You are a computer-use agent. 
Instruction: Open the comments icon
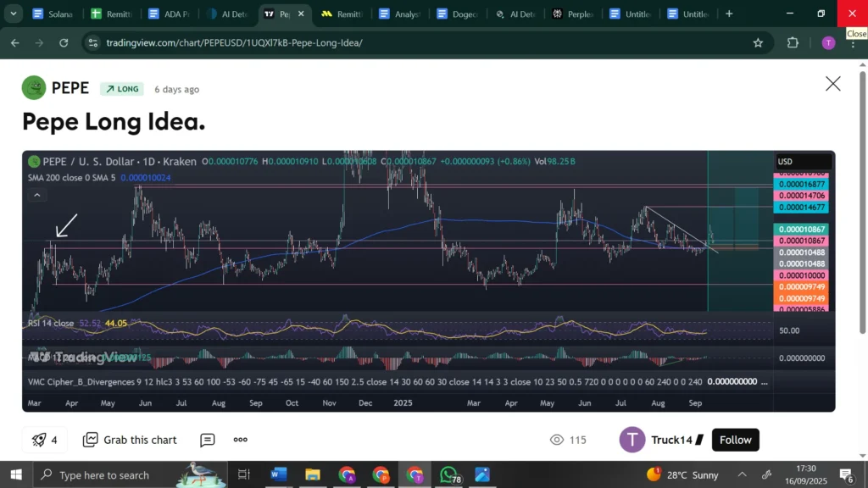tap(207, 440)
